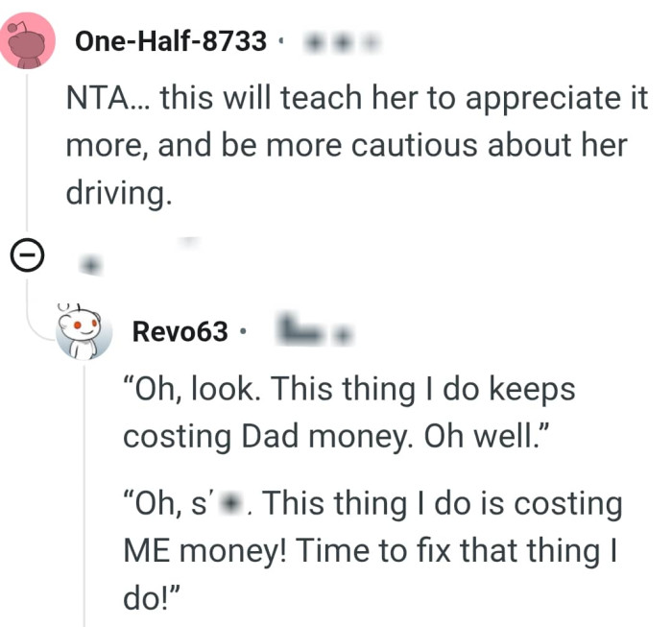This screenshot has height=627, width=672.
Task: Click the "Oh, look. This thing I do" paragraph
Action: [348, 411]
